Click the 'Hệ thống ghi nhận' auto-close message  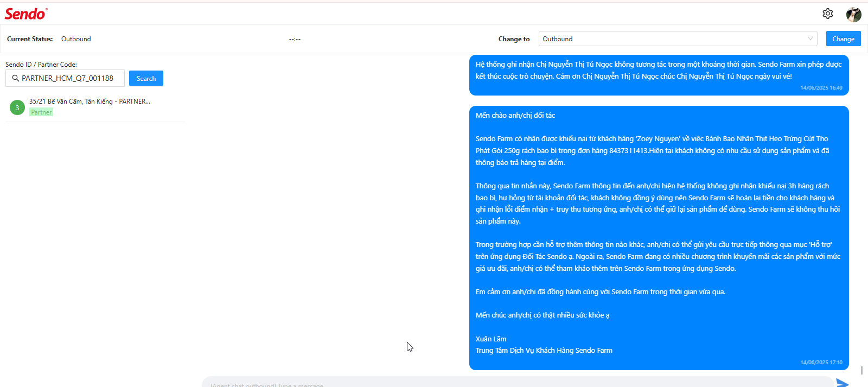[659, 75]
